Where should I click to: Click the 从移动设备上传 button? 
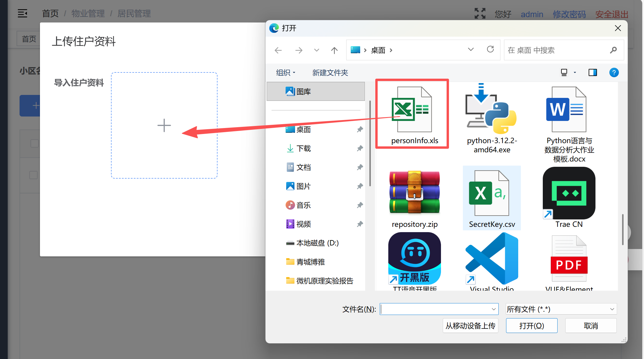click(470, 326)
